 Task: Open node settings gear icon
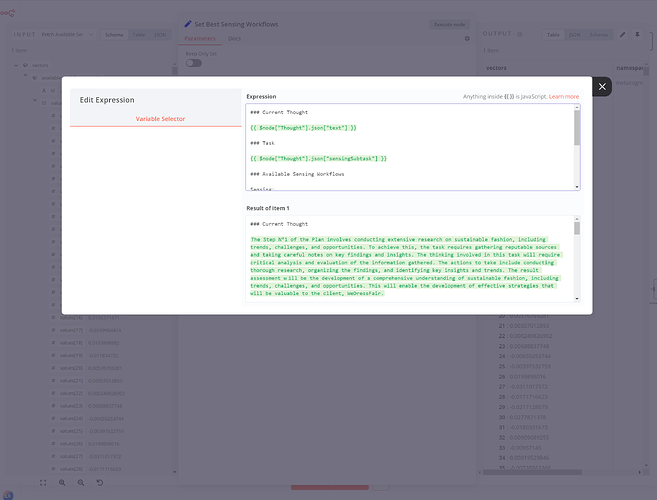[x=466, y=39]
